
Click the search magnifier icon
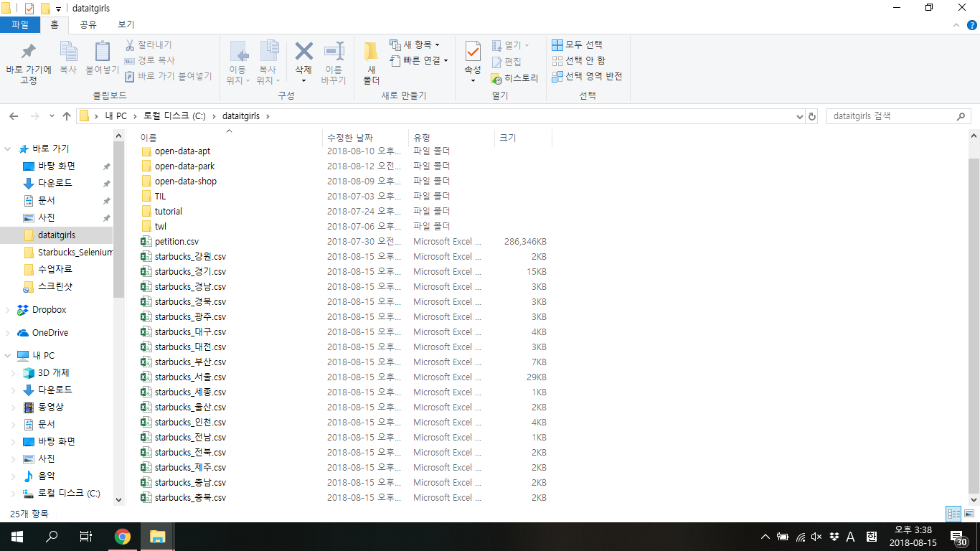click(x=961, y=116)
